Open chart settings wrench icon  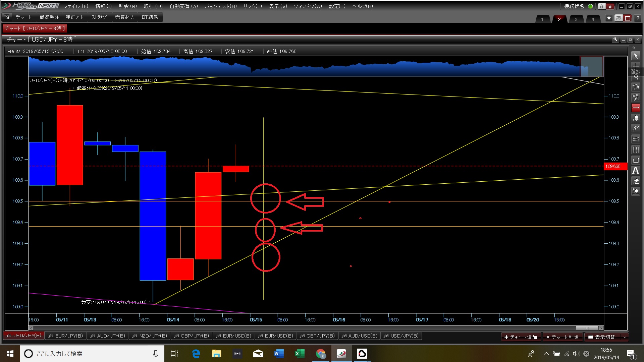tap(615, 40)
